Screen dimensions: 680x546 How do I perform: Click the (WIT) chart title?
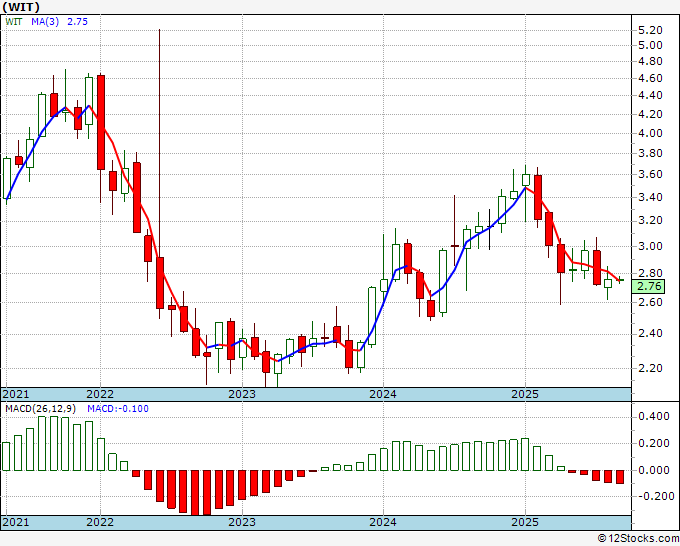coord(21,7)
